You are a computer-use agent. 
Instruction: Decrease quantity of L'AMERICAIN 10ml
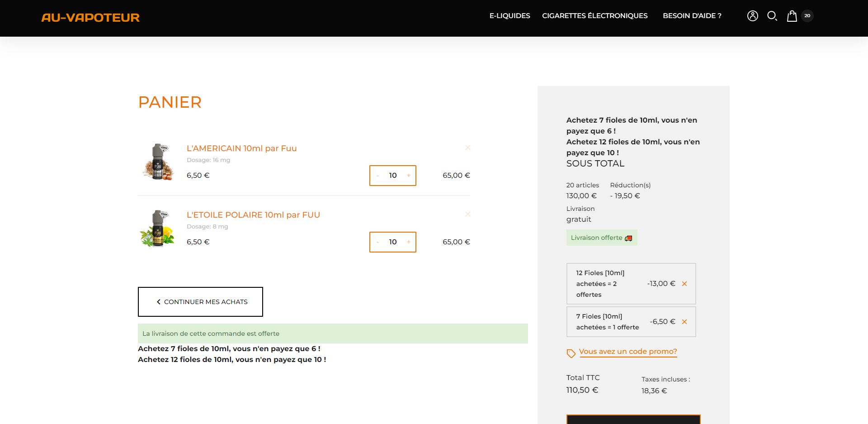click(x=377, y=176)
